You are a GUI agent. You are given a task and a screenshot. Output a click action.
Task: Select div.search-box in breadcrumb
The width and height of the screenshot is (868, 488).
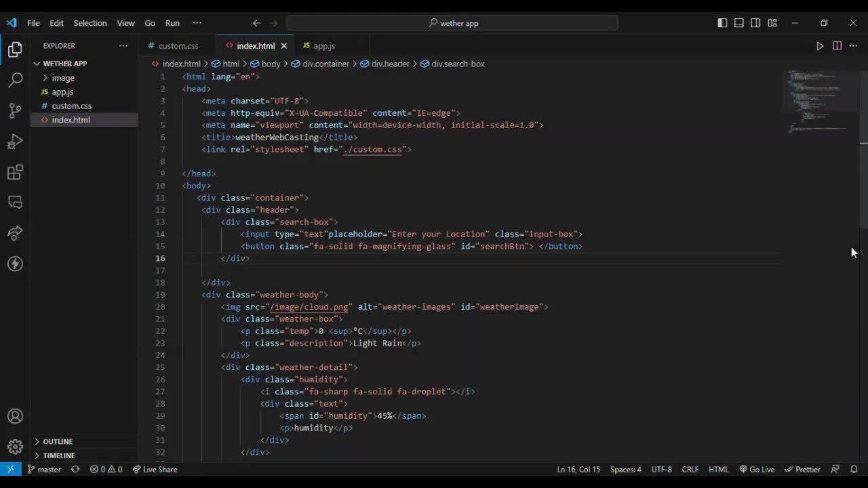pyautogui.click(x=452, y=64)
